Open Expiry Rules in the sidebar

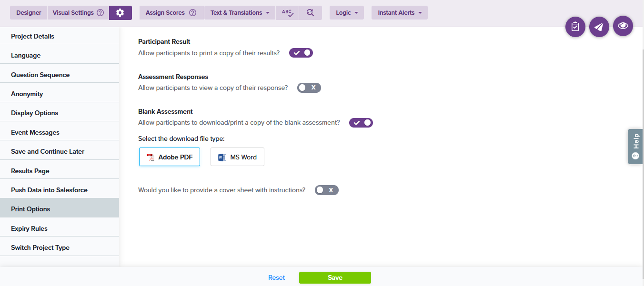click(30, 228)
